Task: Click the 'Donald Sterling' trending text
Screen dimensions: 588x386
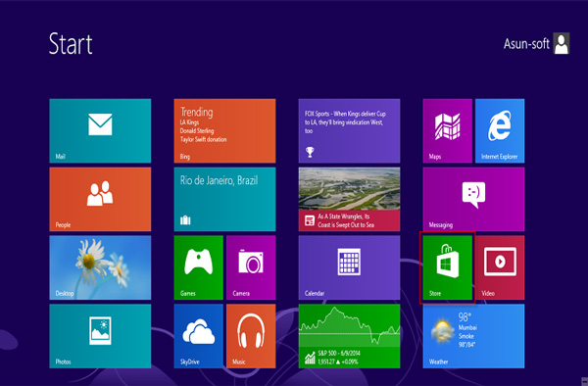Action: (x=197, y=131)
